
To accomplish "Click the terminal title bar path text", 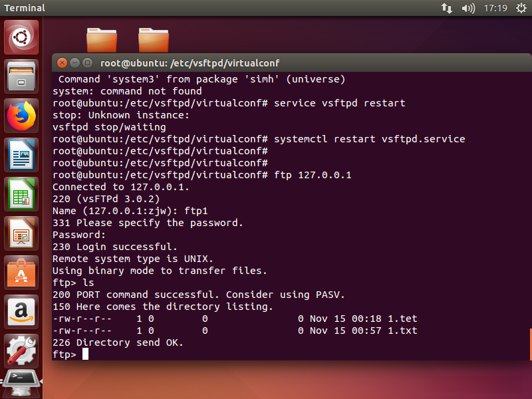I will point(190,63).
